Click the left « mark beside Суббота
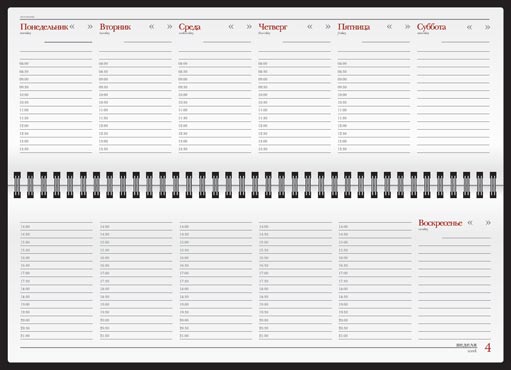 [469, 27]
